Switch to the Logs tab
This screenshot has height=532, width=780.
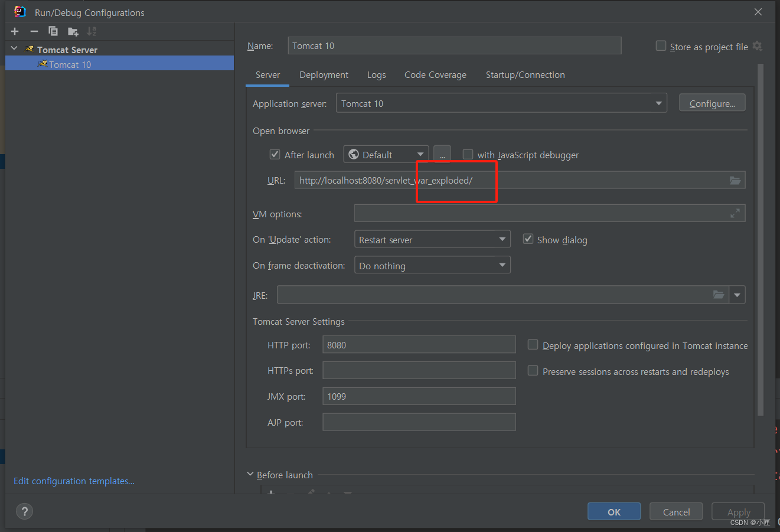pyautogui.click(x=376, y=75)
